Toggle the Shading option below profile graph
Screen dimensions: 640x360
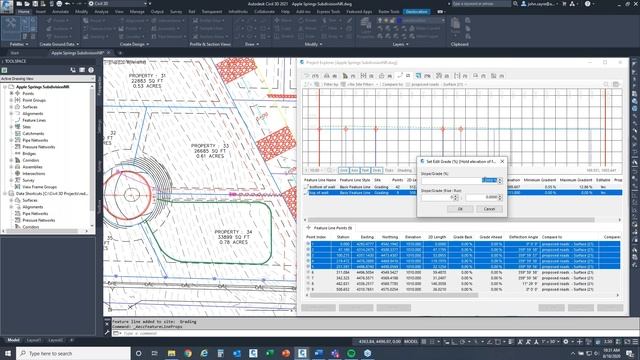click(404, 170)
